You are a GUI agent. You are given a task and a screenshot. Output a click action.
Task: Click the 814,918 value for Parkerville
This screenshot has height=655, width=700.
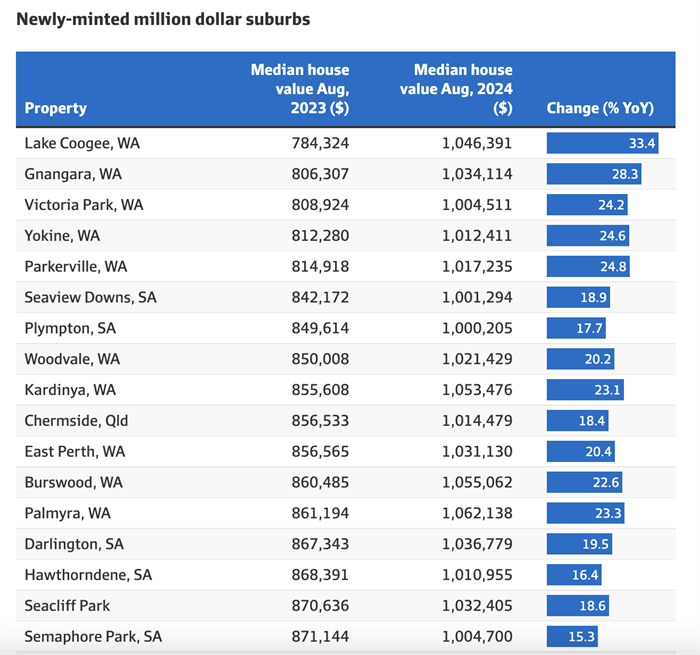click(320, 267)
